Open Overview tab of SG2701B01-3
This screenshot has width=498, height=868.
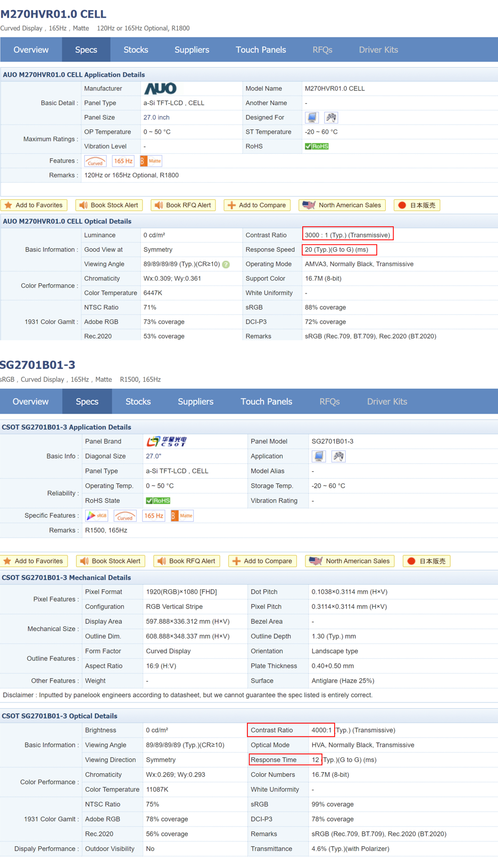(x=30, y=402)
